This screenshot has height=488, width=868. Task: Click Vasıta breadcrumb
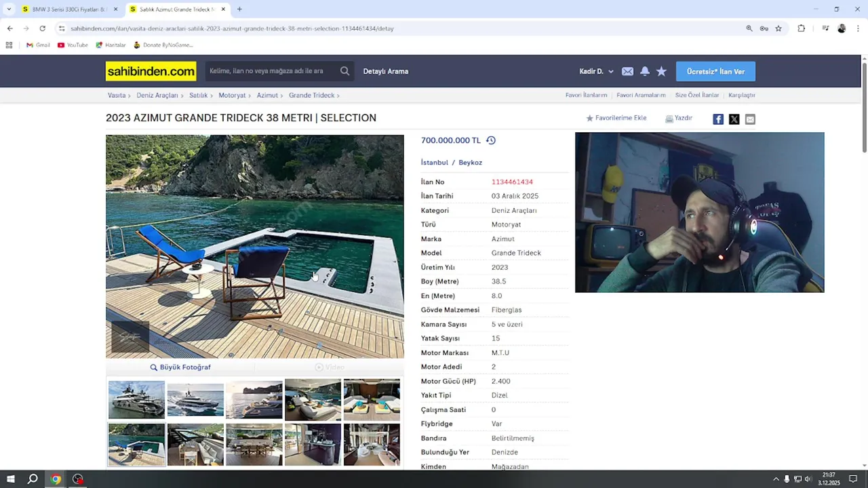click(x=117, y=96)
